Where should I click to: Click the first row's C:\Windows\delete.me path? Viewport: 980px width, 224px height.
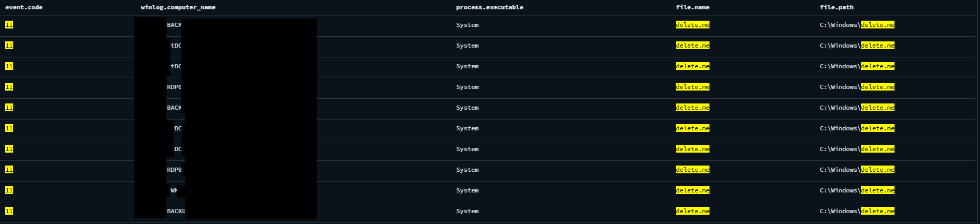[857, 25]
